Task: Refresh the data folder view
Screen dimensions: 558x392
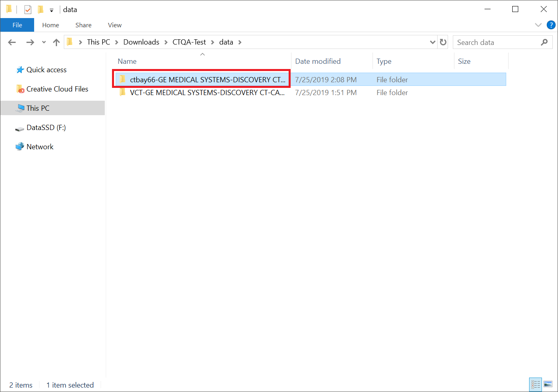Action: click(443, 42)
